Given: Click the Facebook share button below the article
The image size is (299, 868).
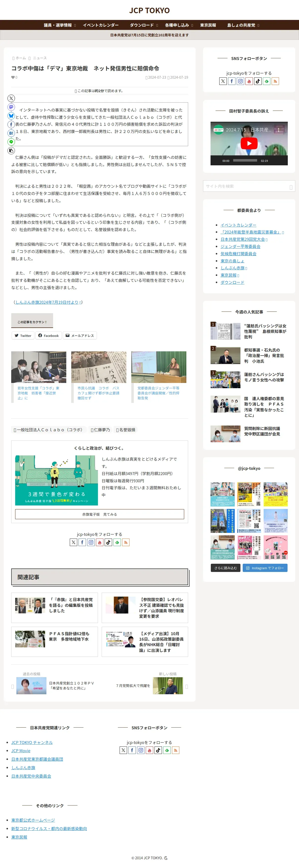Looking at the screenshot, I should pos(48,335).
